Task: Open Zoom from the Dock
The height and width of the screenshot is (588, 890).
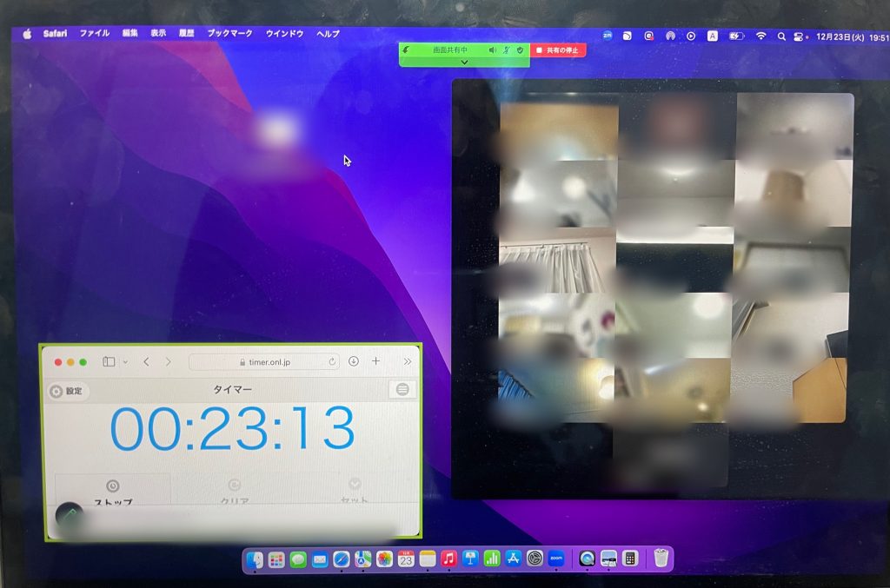Action: (556, 558)
